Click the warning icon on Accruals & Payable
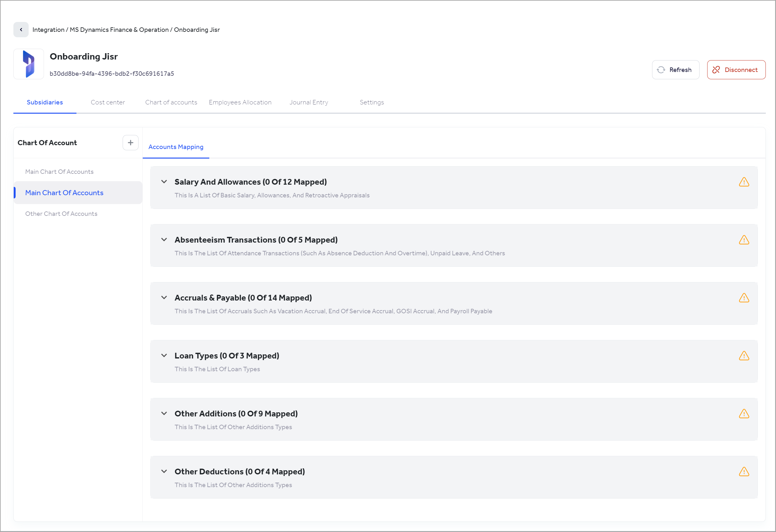This screenshot has width=776, height=532. click(x=744, y=298)
